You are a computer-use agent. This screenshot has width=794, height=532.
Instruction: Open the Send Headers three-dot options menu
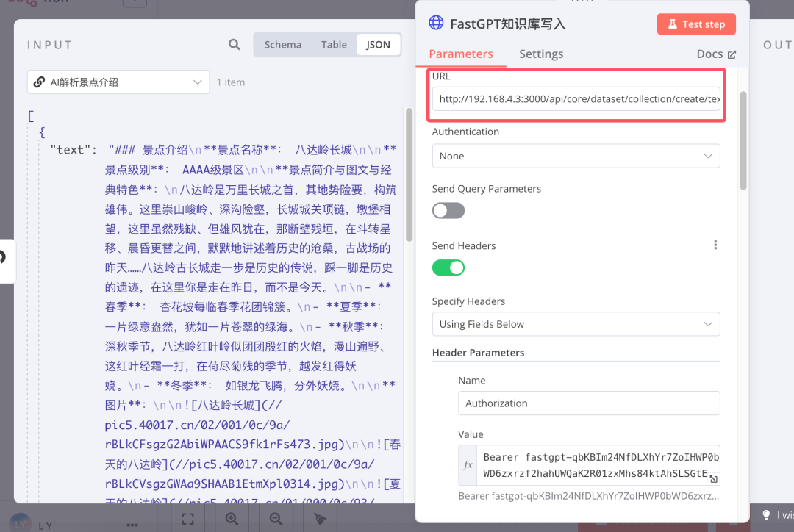[715, 245]
